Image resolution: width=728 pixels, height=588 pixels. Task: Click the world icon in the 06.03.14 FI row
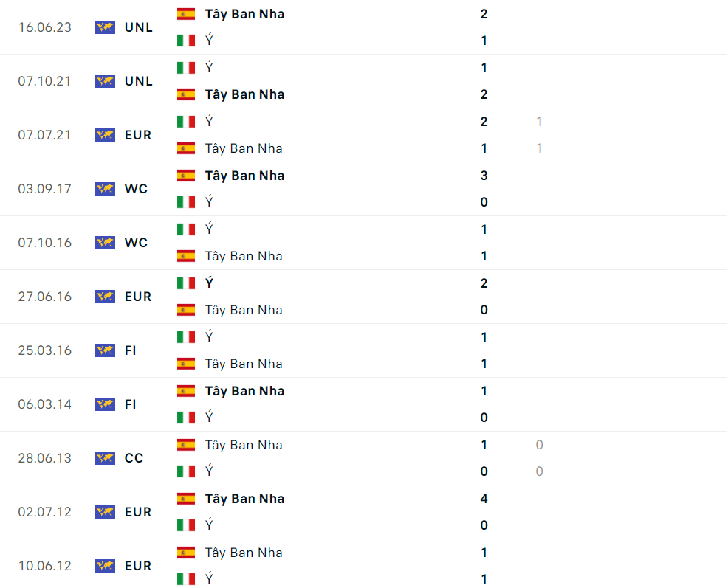tap(105, 404)
